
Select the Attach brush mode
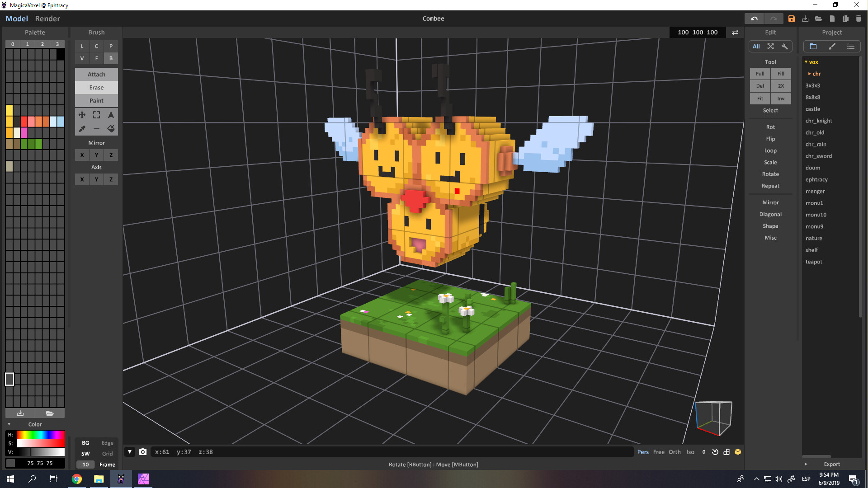click(x=96, y=75)
